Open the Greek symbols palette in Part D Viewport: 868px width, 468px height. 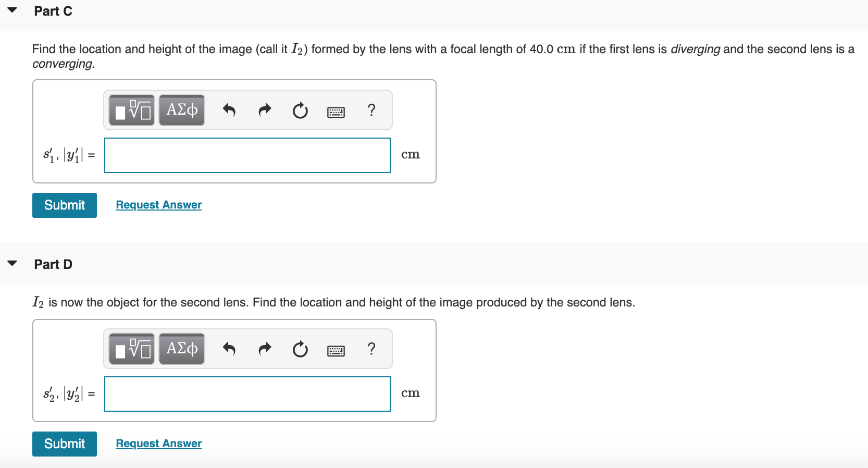(181, 349)
